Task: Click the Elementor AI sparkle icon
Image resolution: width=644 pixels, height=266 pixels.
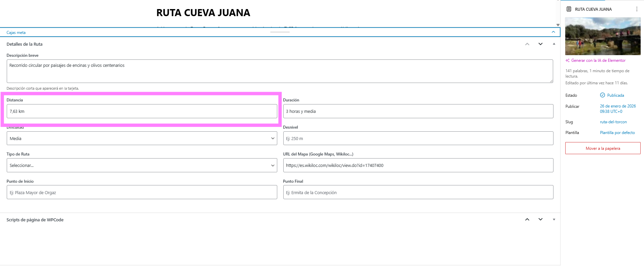Action: pyautogui.click(x=568, y=60)
